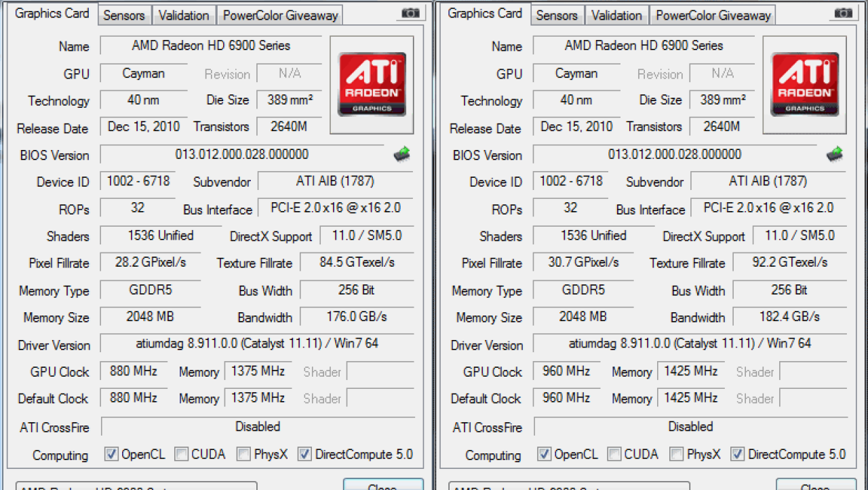Click the camera screenshot icon in right window
The height and width of the screenshot is (490, 868).
(x=843, y=13)
